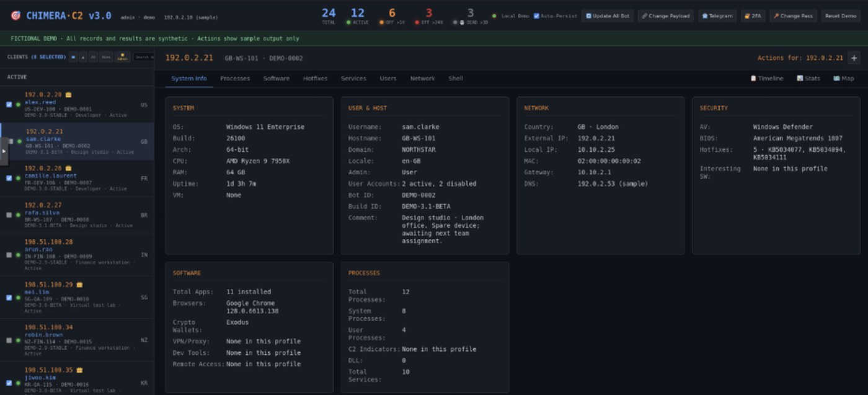The image size is (868, 395).
Task: Toggle checkbox for jiwoo.kim client
Action: tap(9, 383)
